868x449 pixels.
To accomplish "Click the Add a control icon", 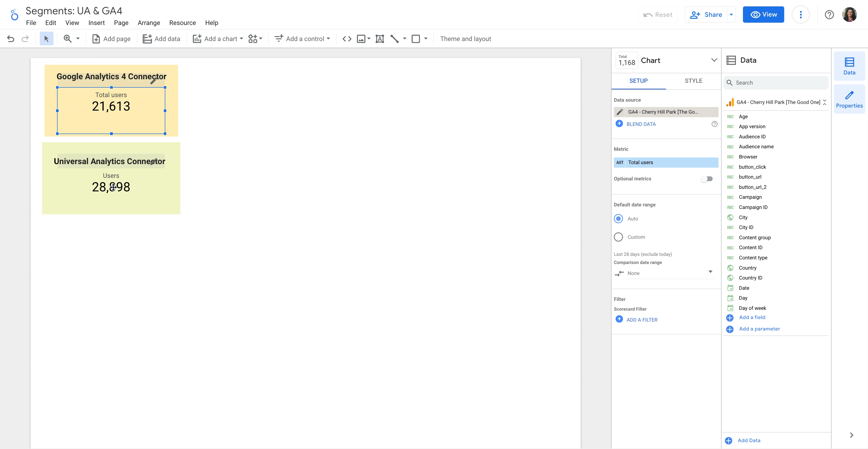I will coord(279,38).
